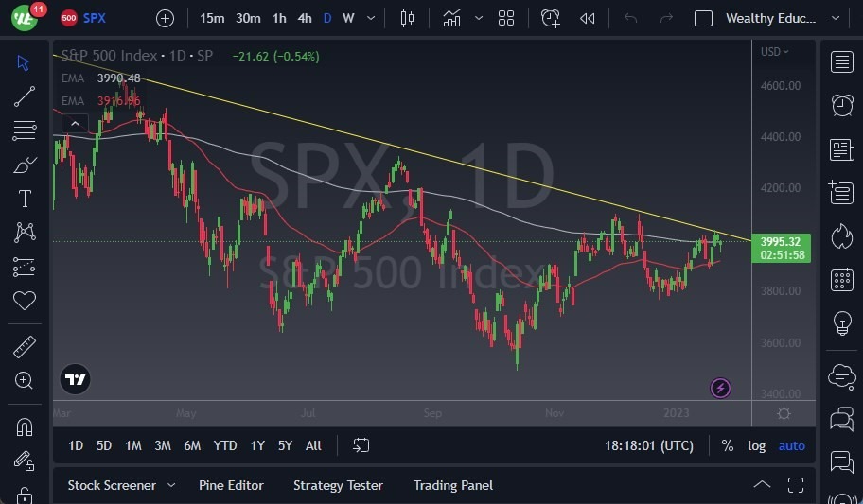Open the data window panel
The image size is (863, 504).
click(x=841, y=193)
